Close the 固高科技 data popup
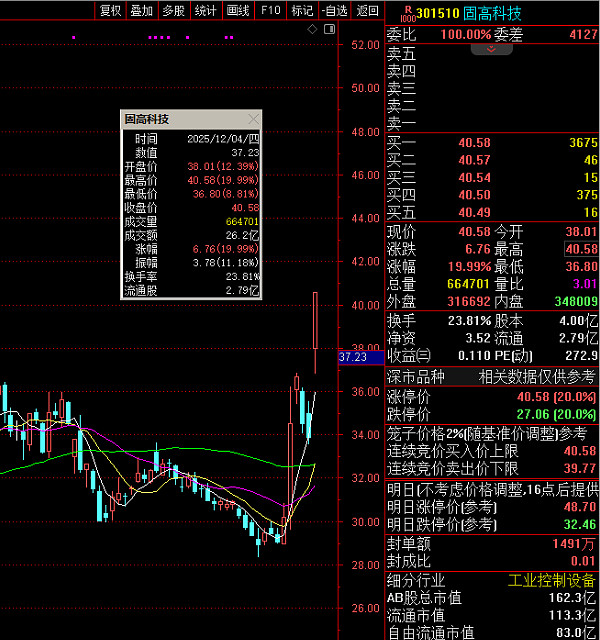Viewport: 600px width, 640px height. coord(253,119)
